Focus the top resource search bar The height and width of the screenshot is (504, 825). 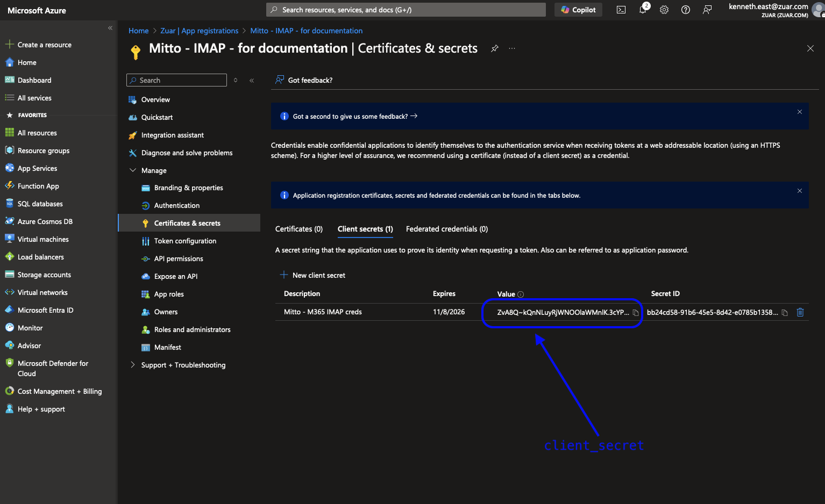(x=406, y=10)
